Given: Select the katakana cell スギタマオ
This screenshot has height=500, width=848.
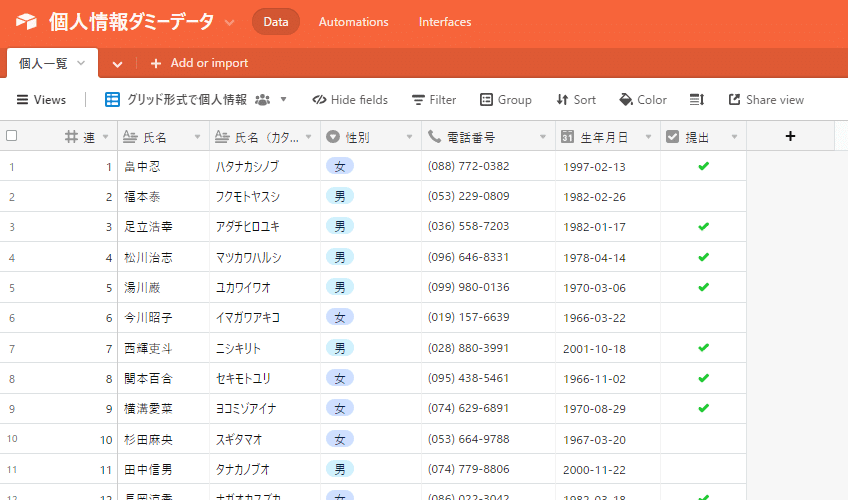Looking at the screenshot, I should click(264, 439).
